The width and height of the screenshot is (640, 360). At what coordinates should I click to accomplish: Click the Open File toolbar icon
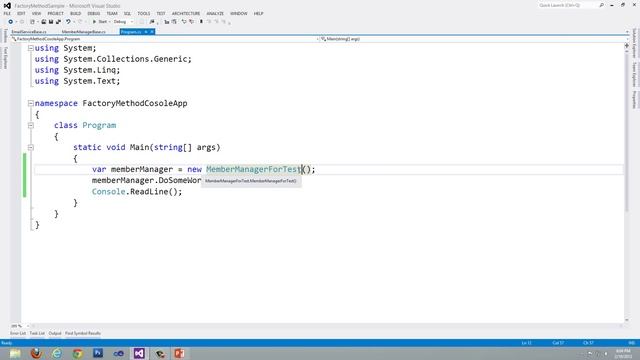[44, 22]
